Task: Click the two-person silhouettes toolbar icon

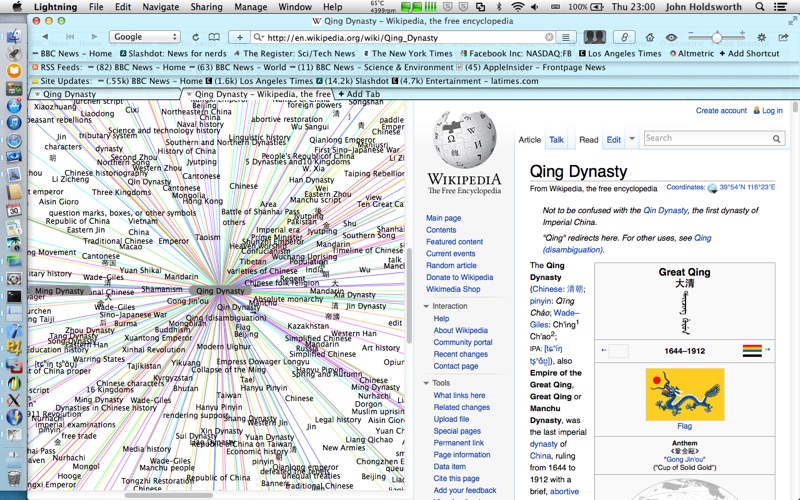Action: [x=594, y=37]
